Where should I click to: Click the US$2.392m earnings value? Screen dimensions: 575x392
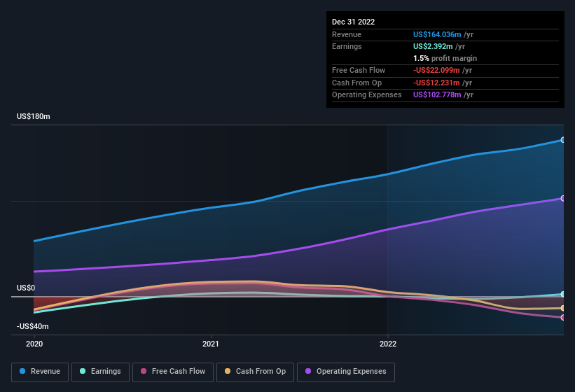tap(433, 46)
